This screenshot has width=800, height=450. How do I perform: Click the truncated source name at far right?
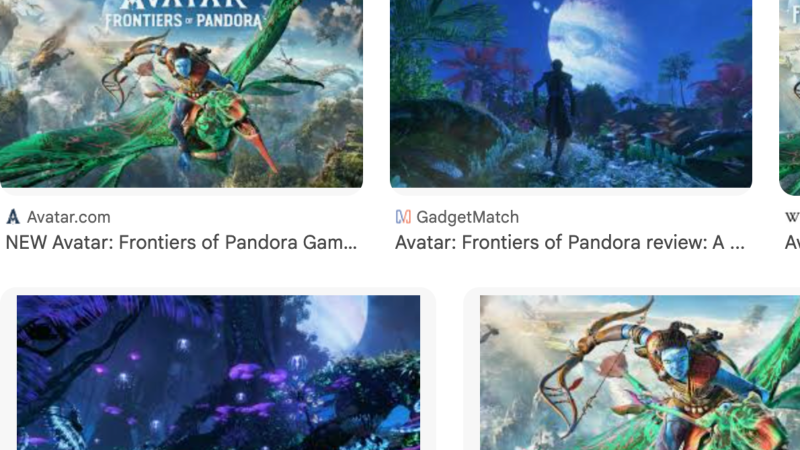click(792, 217)
